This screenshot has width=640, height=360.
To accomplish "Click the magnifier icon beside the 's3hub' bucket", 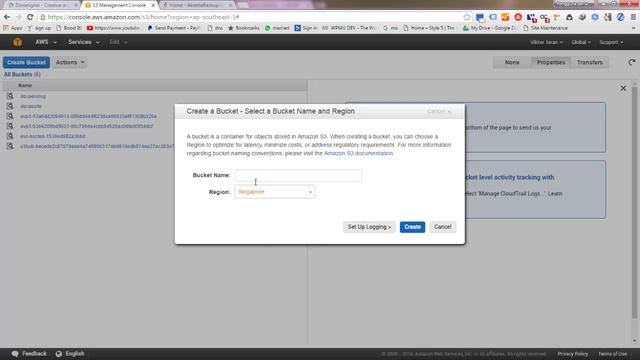I will pos(10,146).
